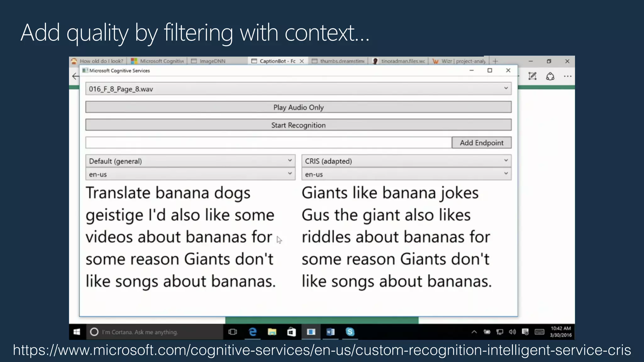The height and width of the screenshot is (362, 644).
Task: Close the CaptionBot tab
Action: pyautogui.click(x=302, y=61)
